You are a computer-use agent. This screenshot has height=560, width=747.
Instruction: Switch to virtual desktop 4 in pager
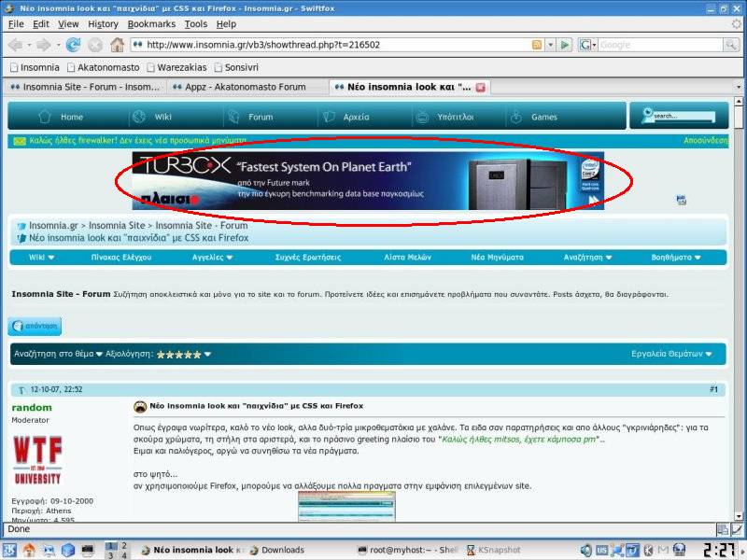coord(124,554)
